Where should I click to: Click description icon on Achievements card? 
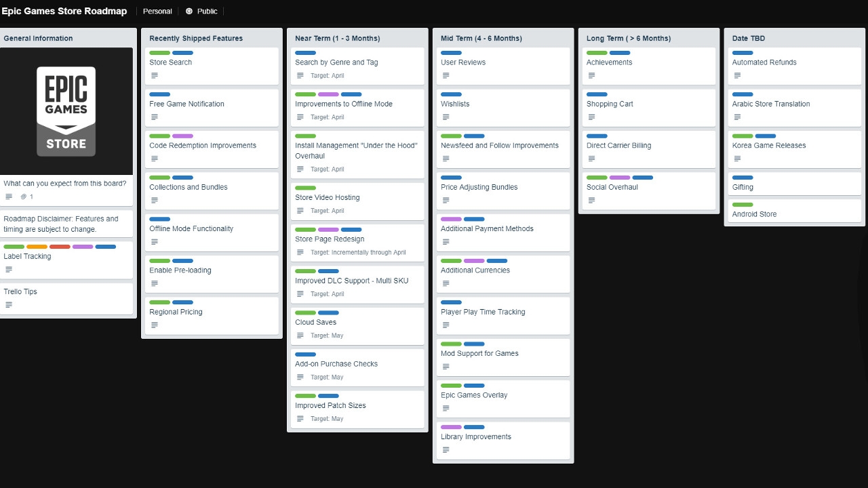click(x=592, y=75)
